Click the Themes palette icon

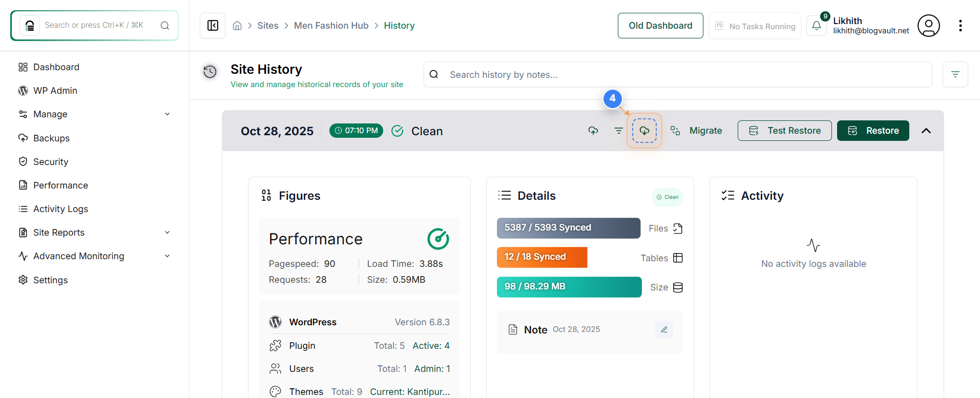(x=276, y=391)
